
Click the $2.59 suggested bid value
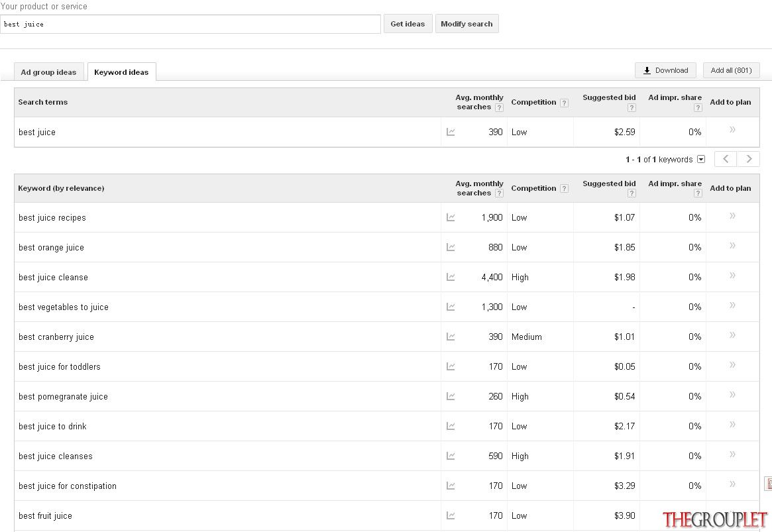624,132
